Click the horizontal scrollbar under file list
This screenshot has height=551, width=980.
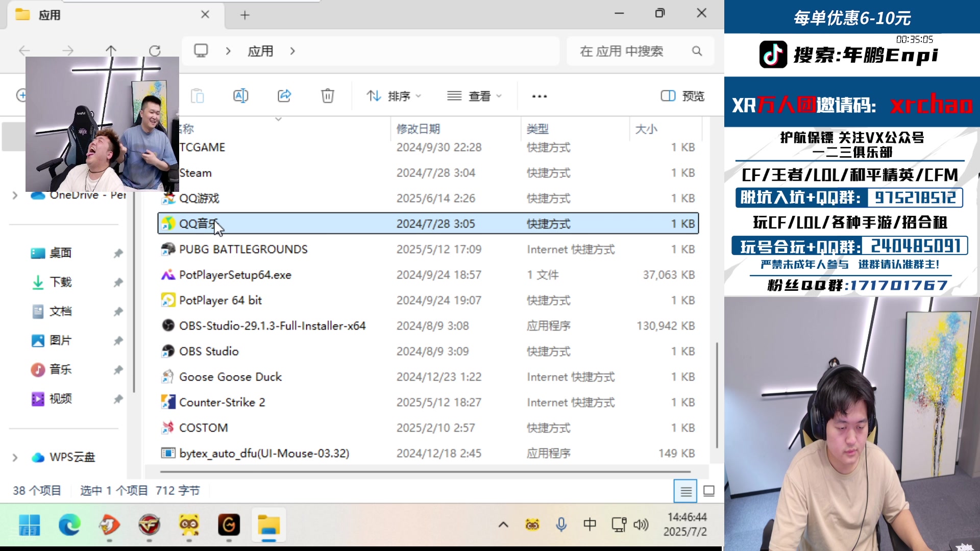pos(425,471)
